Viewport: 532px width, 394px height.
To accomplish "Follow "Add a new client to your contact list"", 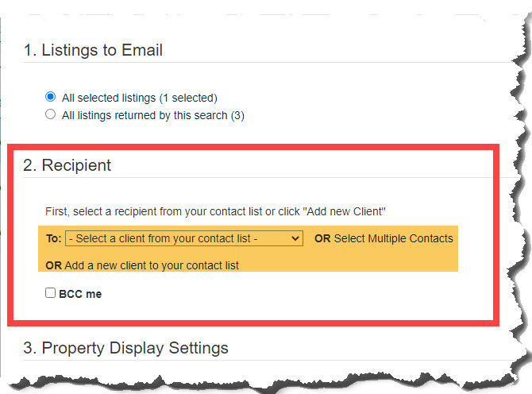I will click(152, 265).
